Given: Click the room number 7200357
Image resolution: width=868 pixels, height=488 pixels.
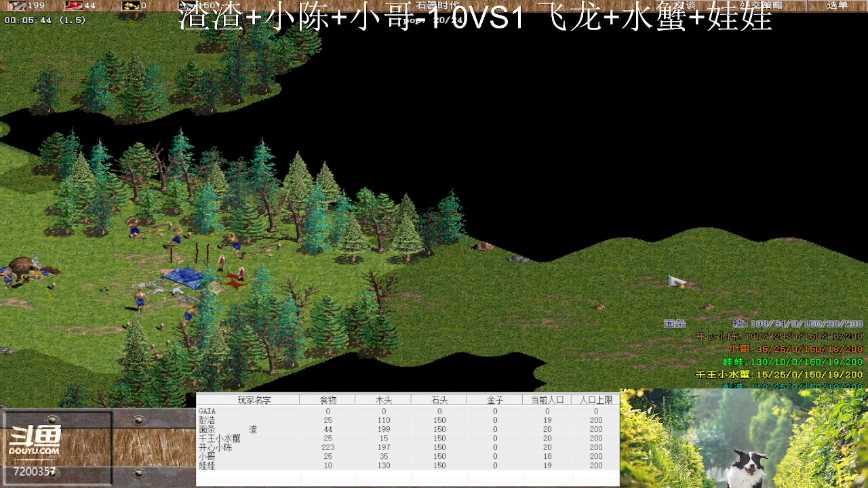Looking at the screenshot, I should tap(34, 471).
